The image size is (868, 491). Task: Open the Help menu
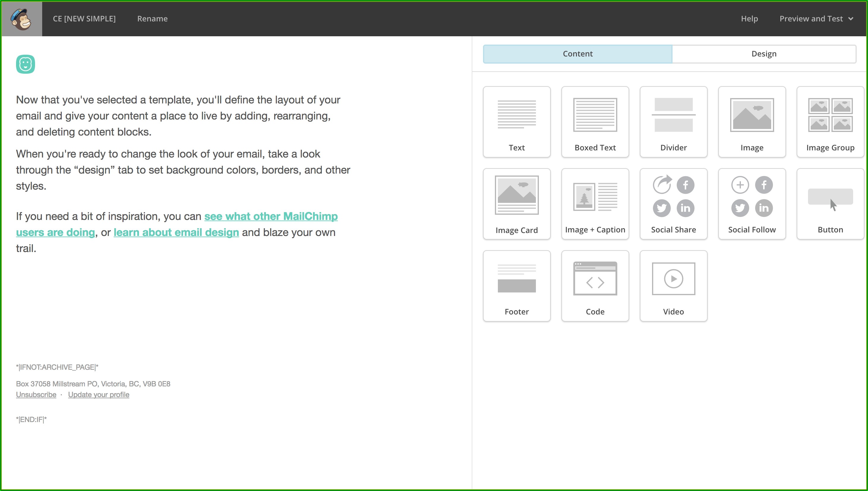tap(749, 19)
